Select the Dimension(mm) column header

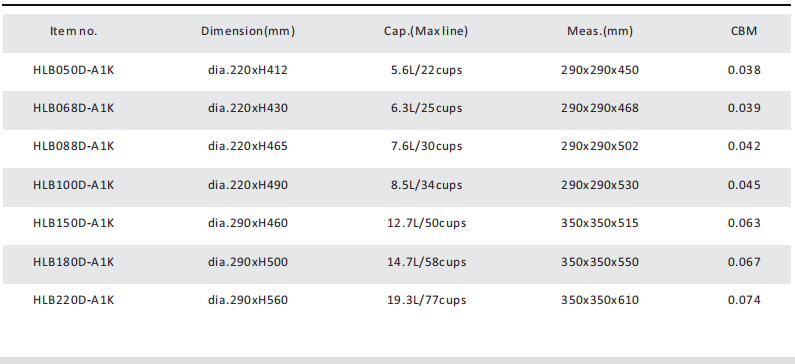click(x=248, y=31)
